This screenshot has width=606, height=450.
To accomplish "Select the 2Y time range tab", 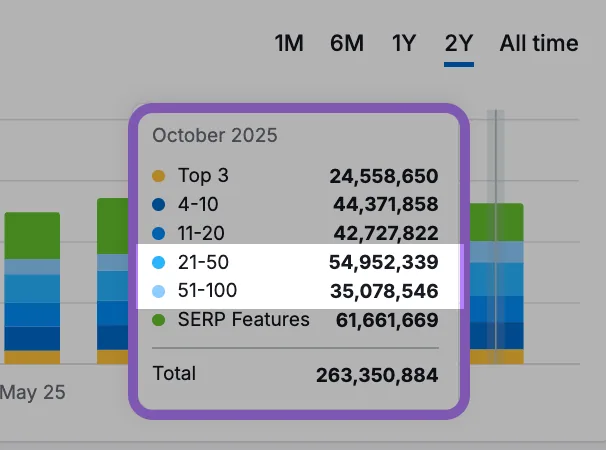I will click(459, 43).
